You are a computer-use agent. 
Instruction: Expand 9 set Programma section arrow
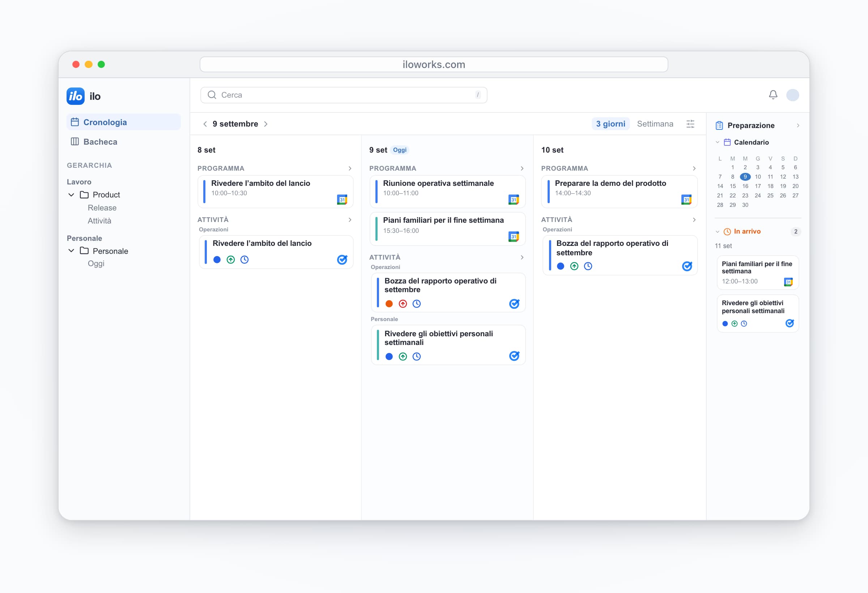(522, 168)
